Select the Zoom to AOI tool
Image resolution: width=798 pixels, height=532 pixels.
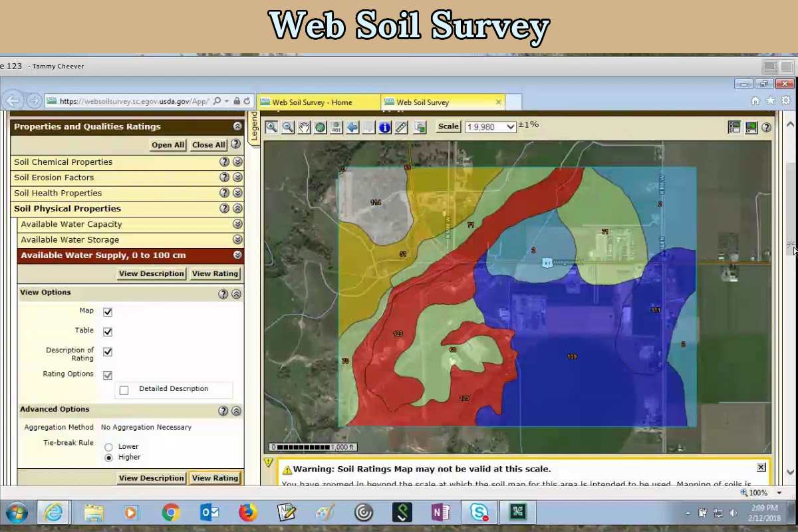(x=336, y=126)
